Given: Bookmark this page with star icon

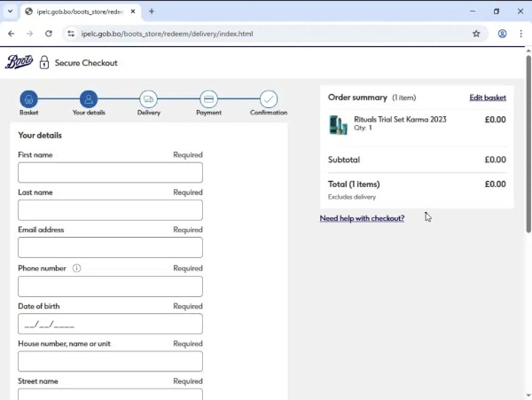Looking at the screenshot, I should click(476, 34).
